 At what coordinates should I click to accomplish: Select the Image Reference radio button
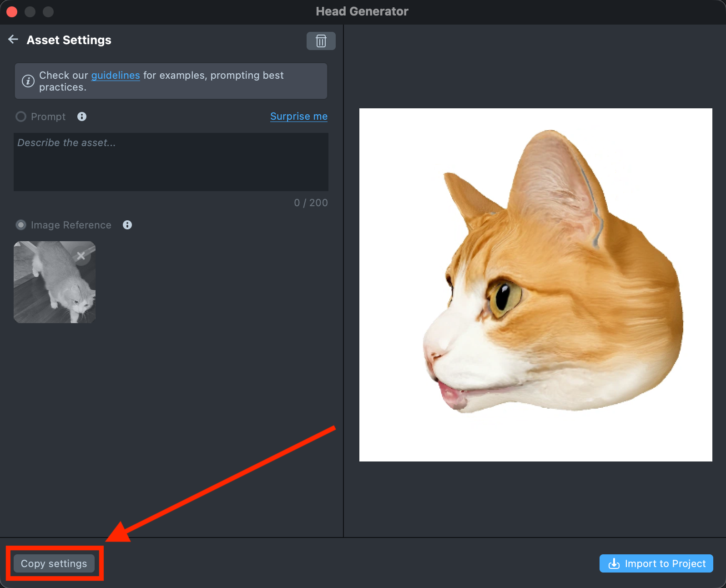coord(21,225)
